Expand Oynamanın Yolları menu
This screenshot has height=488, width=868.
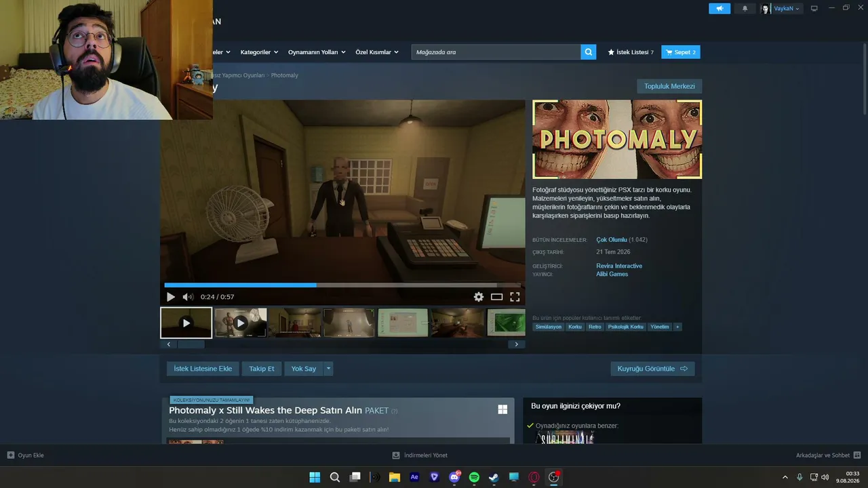[x=317, y=52]
